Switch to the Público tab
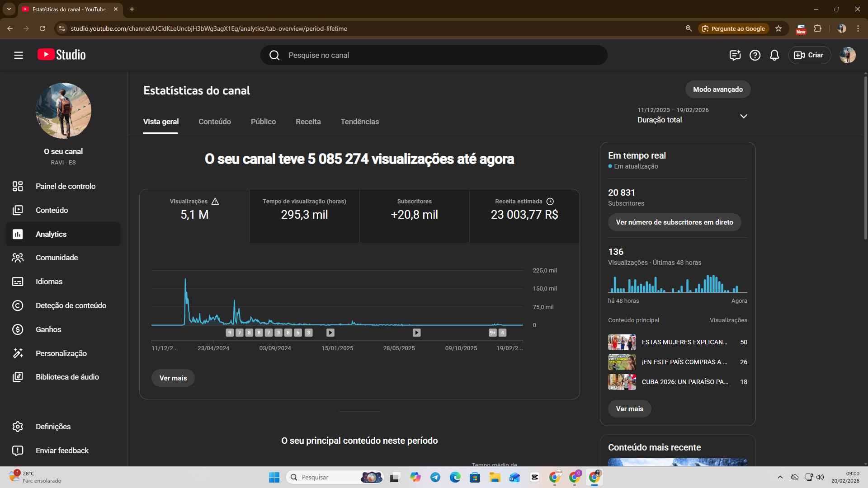This screenshot has width=868, height=488. pos(263,122)
